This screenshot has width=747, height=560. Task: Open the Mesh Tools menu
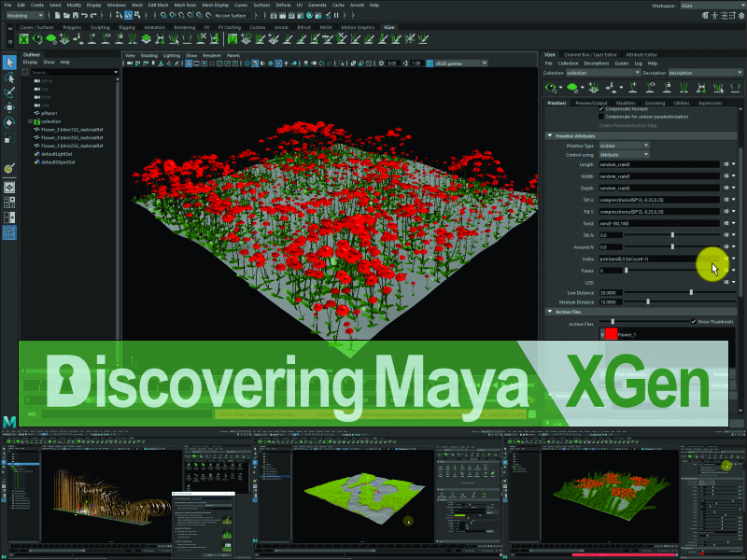(185, 5)
